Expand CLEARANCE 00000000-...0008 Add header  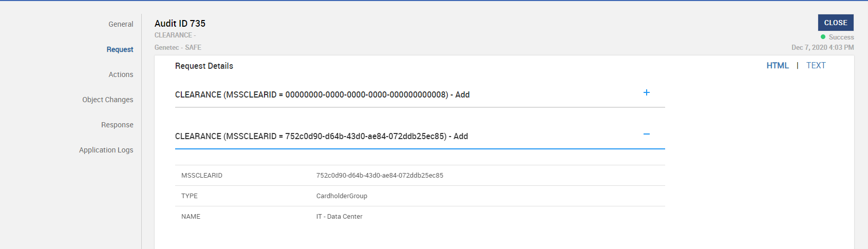pyautogui.click(x=322, y=94)
